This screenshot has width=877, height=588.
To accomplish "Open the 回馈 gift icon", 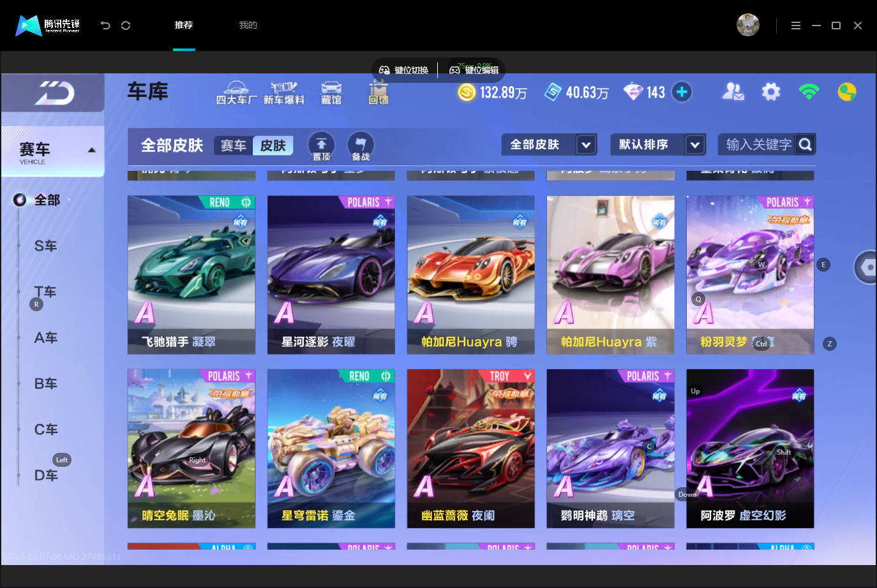I will [379, 93].
